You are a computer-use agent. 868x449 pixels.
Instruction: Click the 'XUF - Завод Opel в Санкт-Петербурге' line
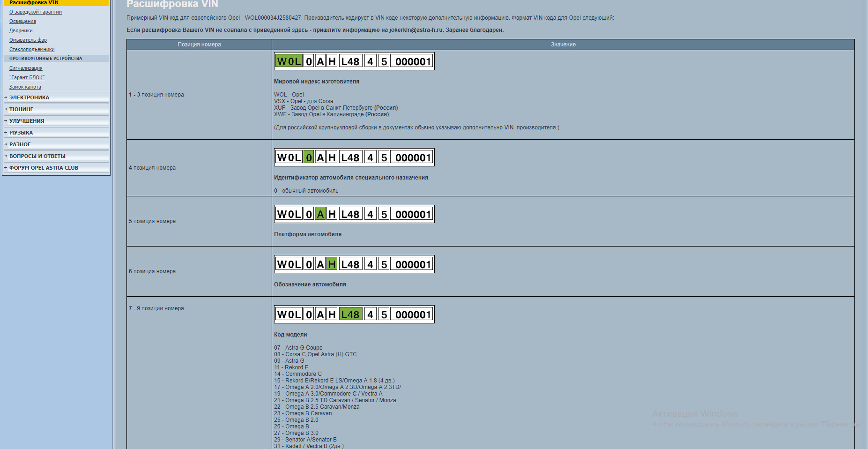point(336,108)
